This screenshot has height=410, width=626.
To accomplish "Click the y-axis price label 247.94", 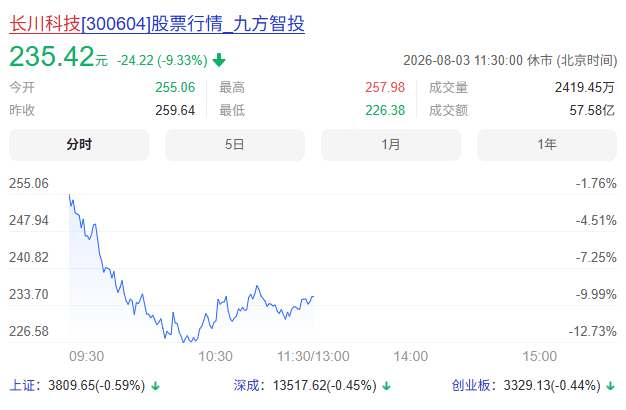I will point(29,220).
